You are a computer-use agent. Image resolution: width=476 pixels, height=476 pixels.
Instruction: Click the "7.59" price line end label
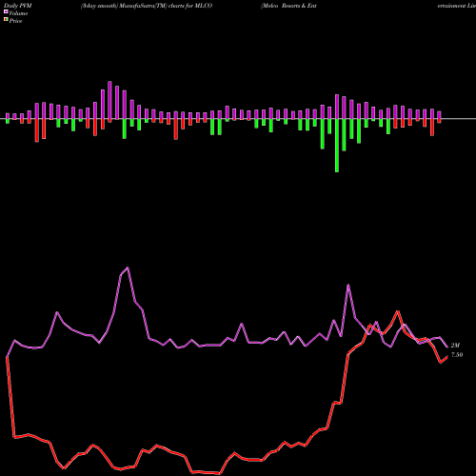click(457, 355)
